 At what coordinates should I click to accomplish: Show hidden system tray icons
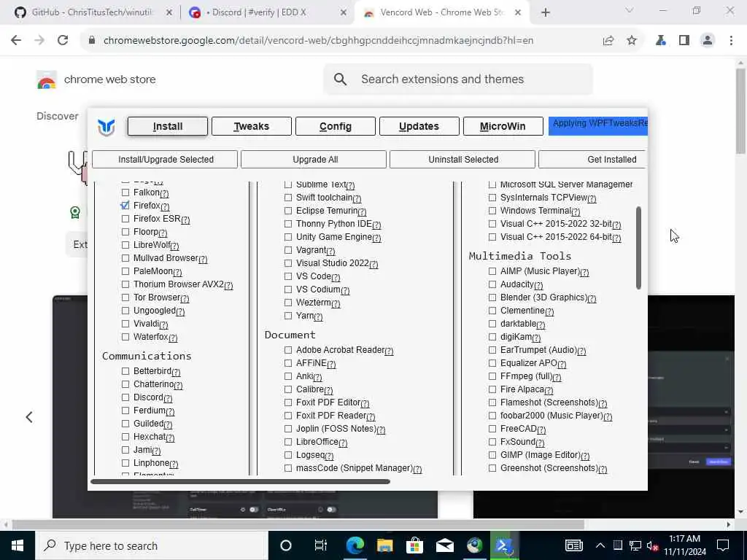pos(600,545)
